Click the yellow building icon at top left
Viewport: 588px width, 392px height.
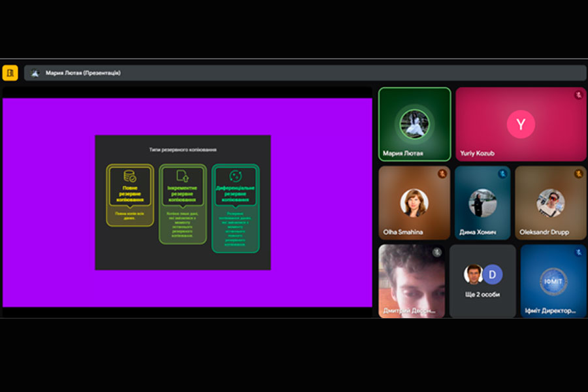point(10,73)
